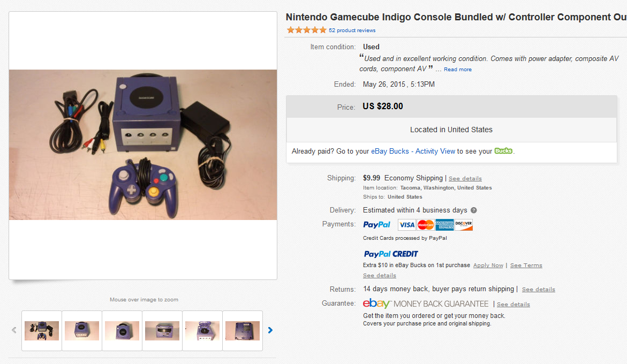Click the main GameCube product photo
The image size is (627, 364).
point(143,145)
